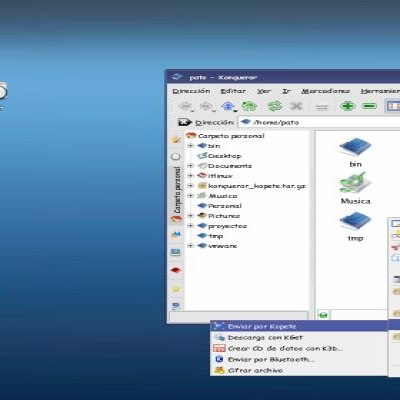
Task: Choose Cifrar archivo from the context menu
Action: point(299,370)
